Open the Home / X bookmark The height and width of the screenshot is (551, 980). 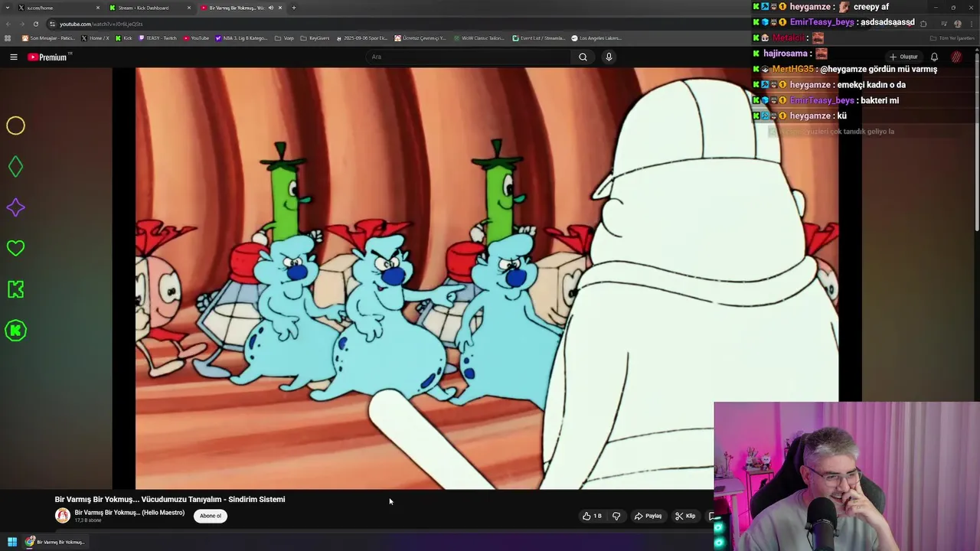click(95, 37)
